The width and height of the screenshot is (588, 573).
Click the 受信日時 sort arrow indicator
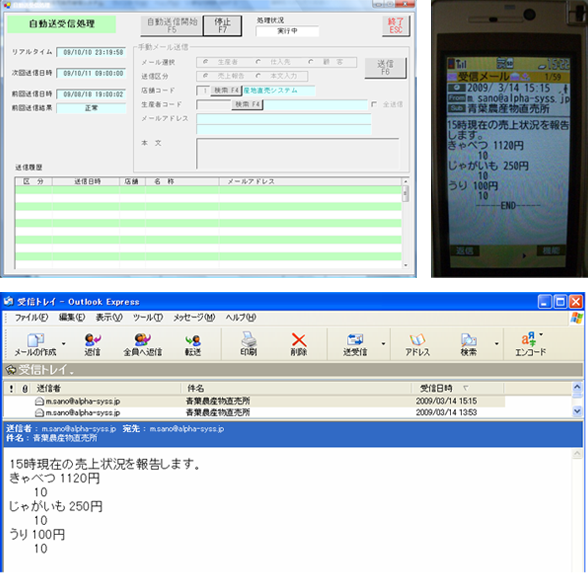[465, 388]
